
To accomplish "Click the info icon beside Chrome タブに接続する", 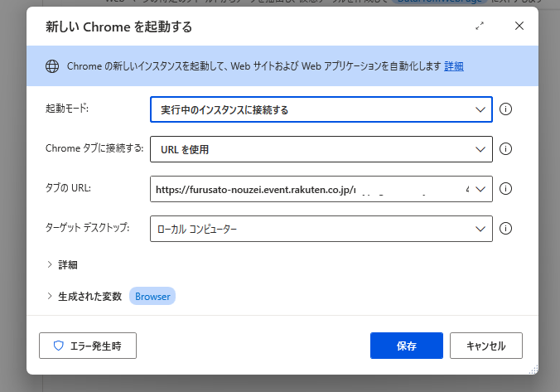I will coord(505,148).
